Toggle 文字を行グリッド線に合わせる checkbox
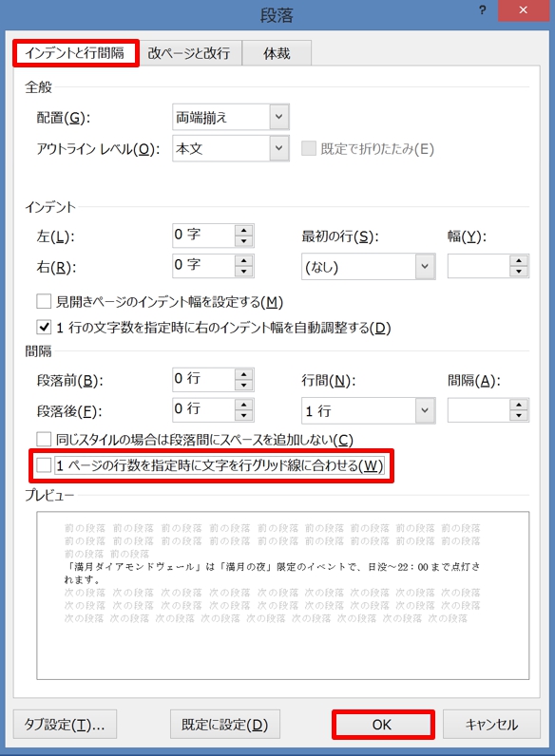Image resolution: width=555 pixels, height=756 pixels. click(44, 465)
